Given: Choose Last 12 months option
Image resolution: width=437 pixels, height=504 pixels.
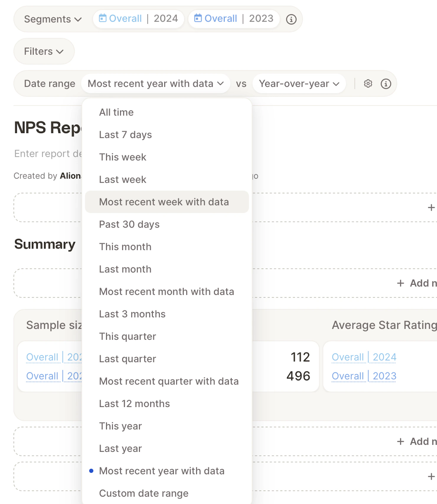Looking at the screenshot, I should [x=167, y=404].
